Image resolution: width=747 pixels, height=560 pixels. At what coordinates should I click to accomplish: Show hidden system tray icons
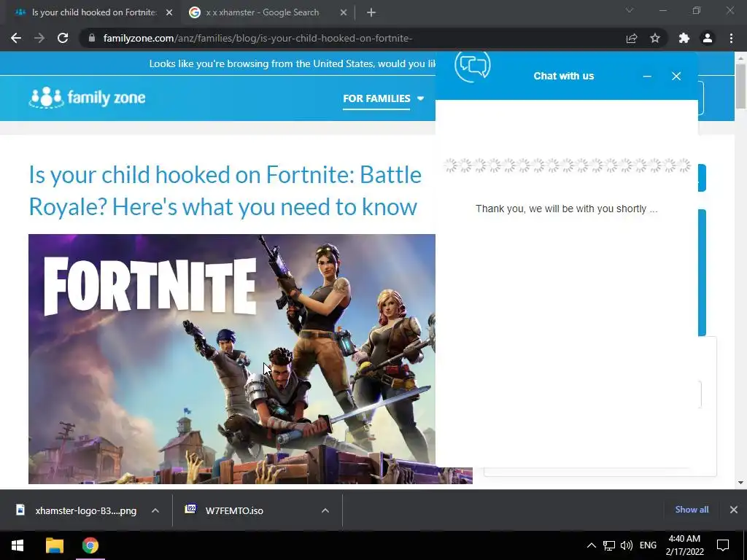tap(591, 545)
